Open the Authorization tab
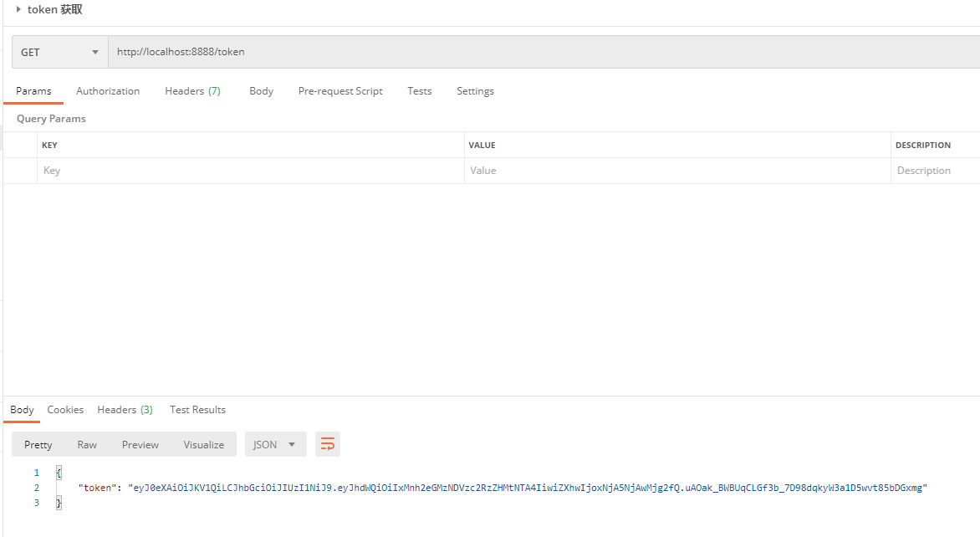The height and width of the screenshot is (537, 980). point(108,91)
